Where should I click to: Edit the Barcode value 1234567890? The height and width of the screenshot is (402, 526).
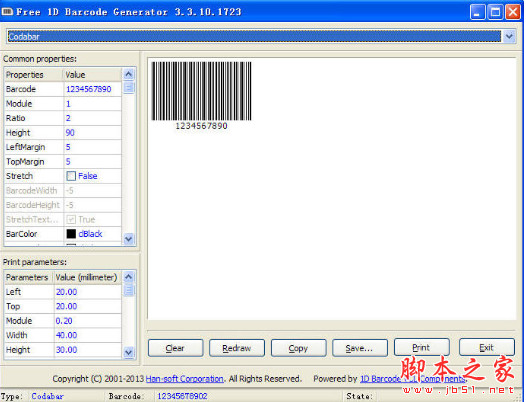click(92, 89)
